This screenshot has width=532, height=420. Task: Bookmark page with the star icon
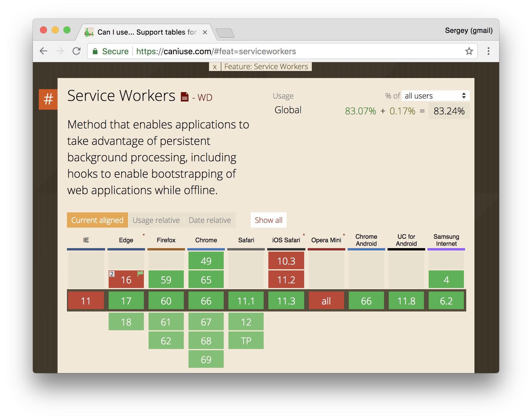click(469, 51)
